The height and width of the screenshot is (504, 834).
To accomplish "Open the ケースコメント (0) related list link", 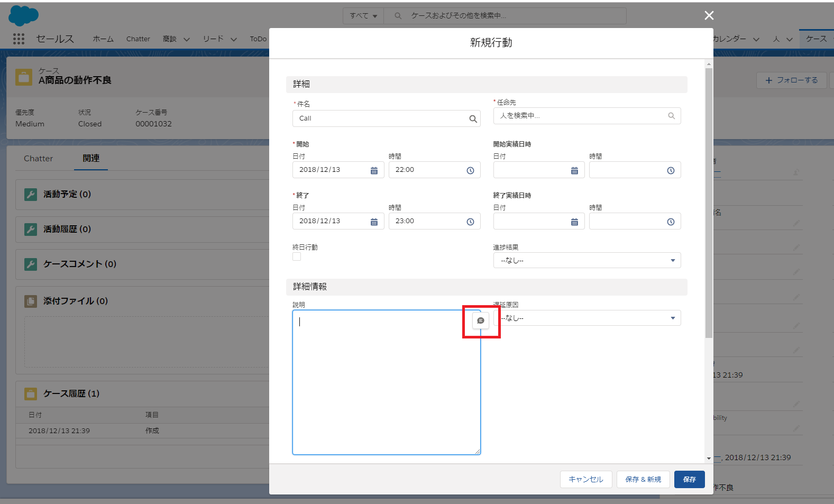I will click(80, 264).
